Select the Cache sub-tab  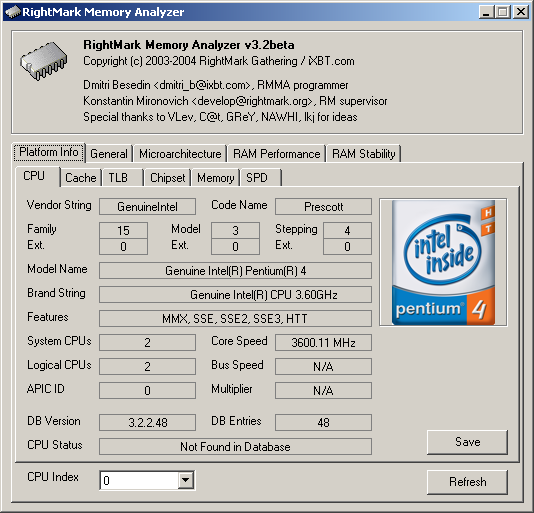point(81,178)
